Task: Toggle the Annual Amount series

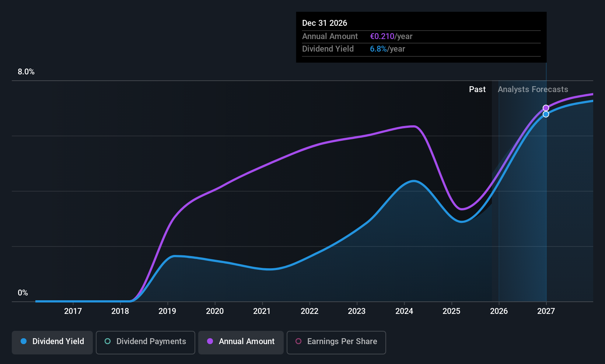Action: (241, 342)
